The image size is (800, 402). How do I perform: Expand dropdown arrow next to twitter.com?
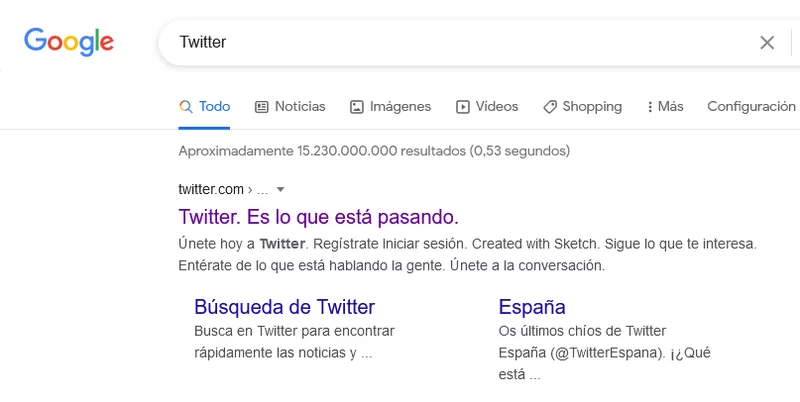pyautogui.click(x=280, y=190)
